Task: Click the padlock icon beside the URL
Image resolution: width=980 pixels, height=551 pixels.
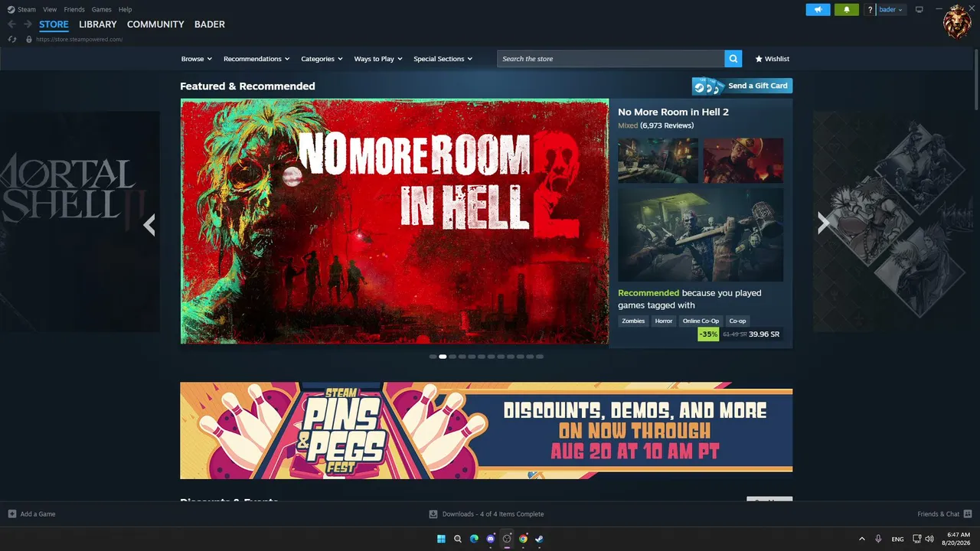Action: [29, 39]
